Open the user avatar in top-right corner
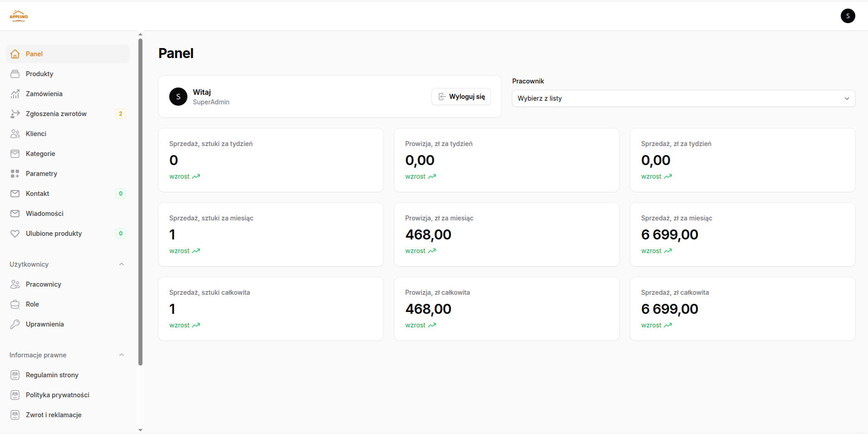The height and width of the screenshot is (434, 868). 848,16
